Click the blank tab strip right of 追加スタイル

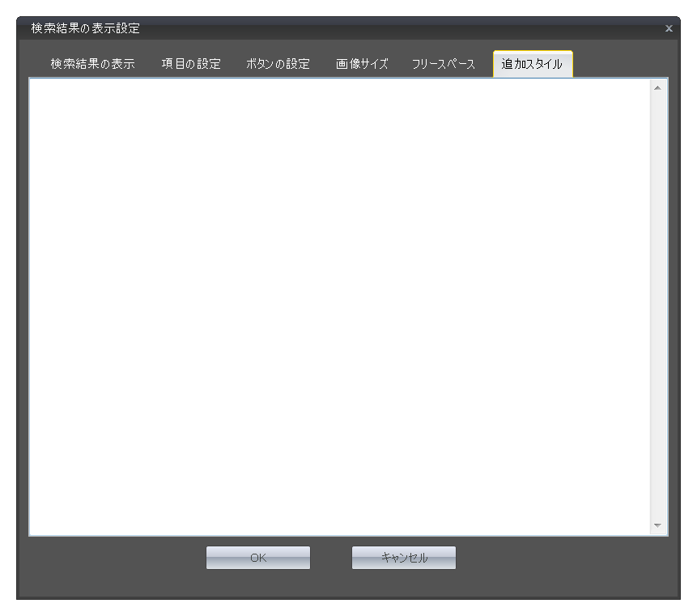tap(619, 64)
